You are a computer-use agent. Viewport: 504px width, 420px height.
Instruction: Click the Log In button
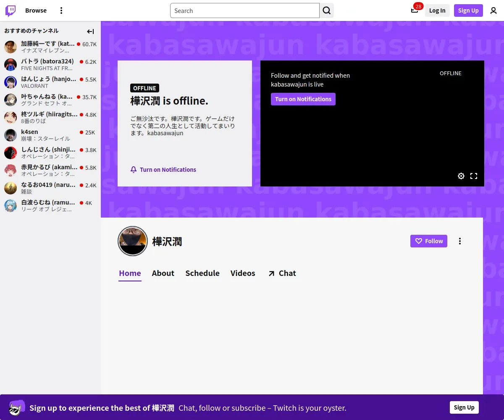click(x=437, y=10)
